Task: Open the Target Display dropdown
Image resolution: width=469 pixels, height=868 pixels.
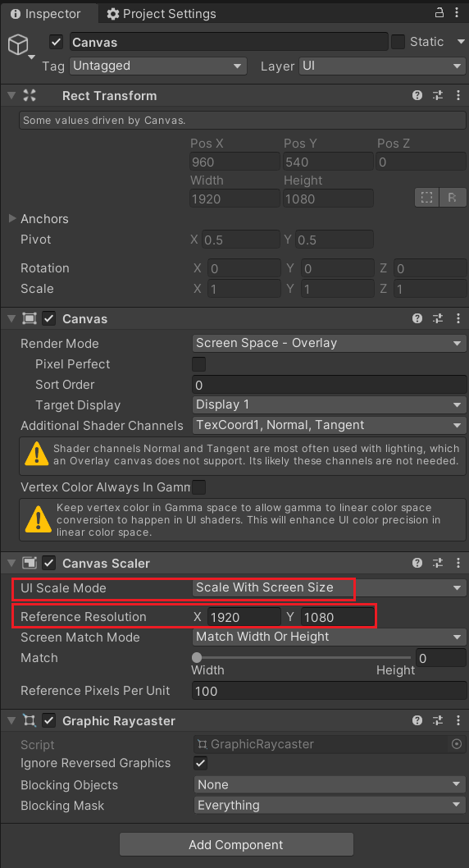Action: pos(329,404)
